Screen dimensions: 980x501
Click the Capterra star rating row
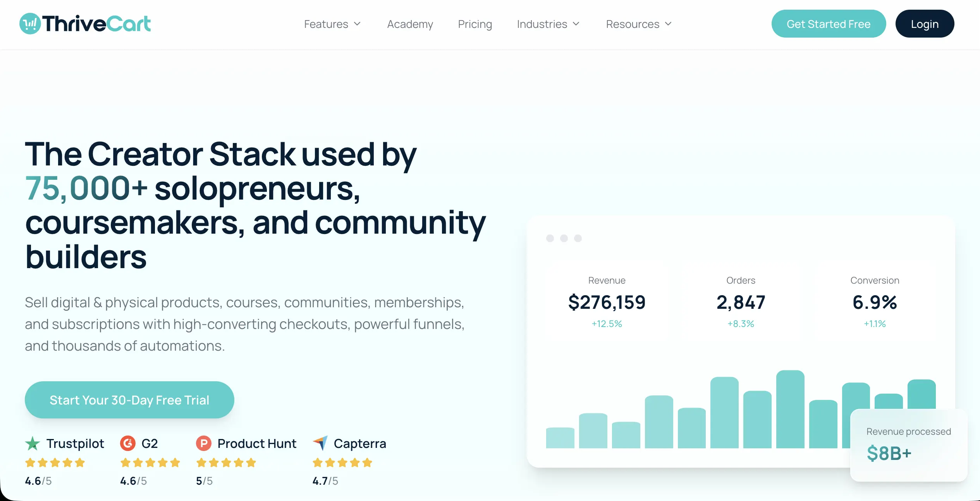[342, 463]
